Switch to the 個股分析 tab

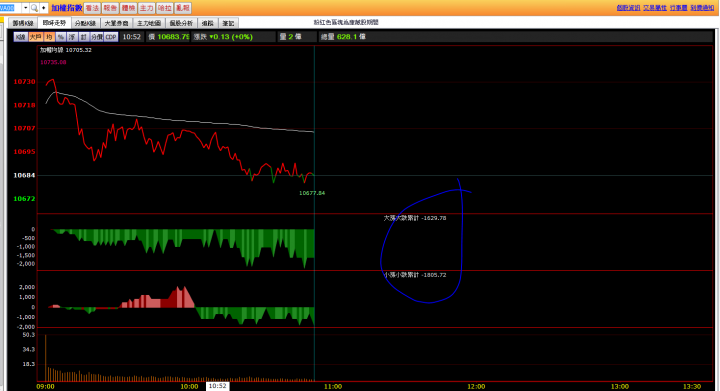(x=181, y=23)
